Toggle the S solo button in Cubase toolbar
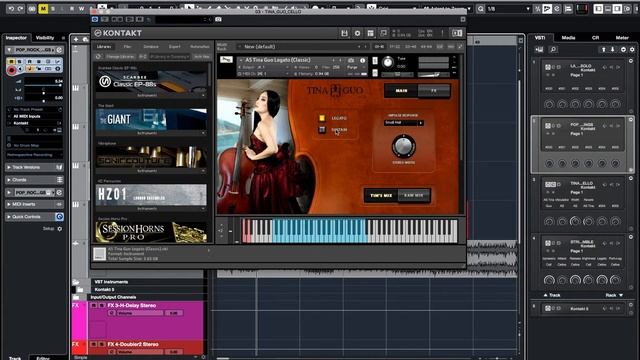The width and height of the screenshot is (640, 360). [x=53, y=9]
